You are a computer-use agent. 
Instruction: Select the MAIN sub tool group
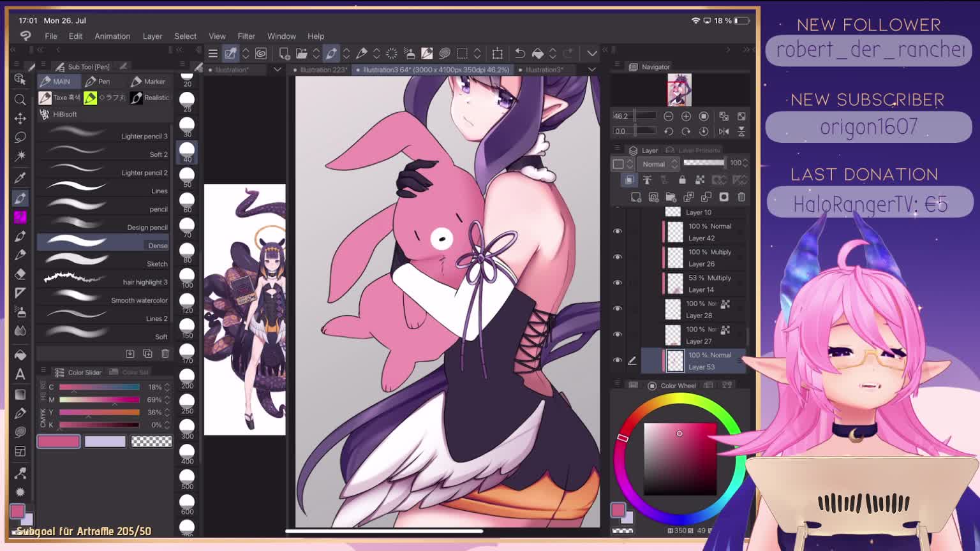(58, 82)
